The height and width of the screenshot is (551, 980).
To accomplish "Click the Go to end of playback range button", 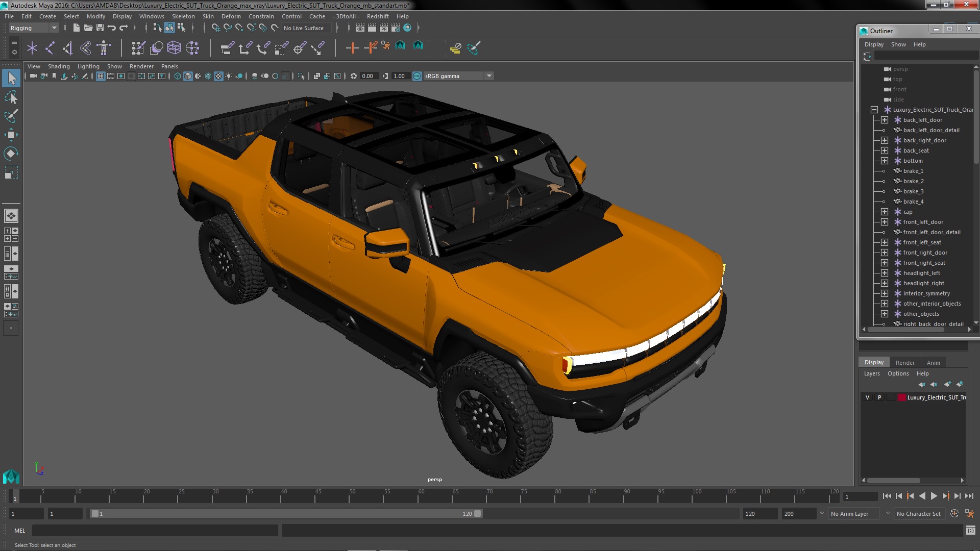I will pyautogui.click(x=969, y=496).
